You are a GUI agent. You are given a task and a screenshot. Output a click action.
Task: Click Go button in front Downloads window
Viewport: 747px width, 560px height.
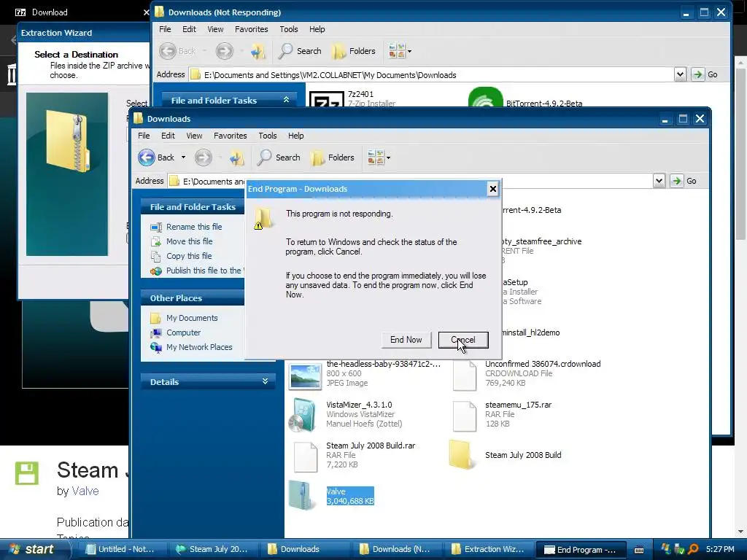684,181
